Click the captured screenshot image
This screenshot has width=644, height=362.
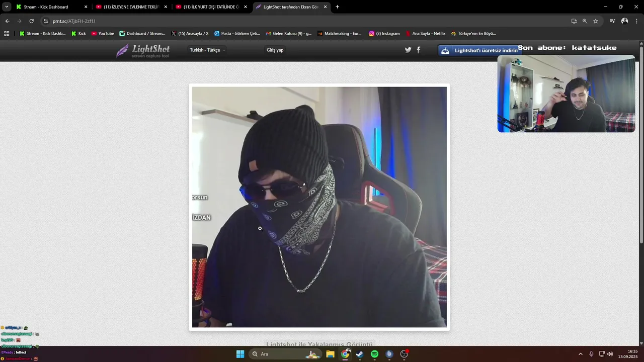tap(319, 207)
